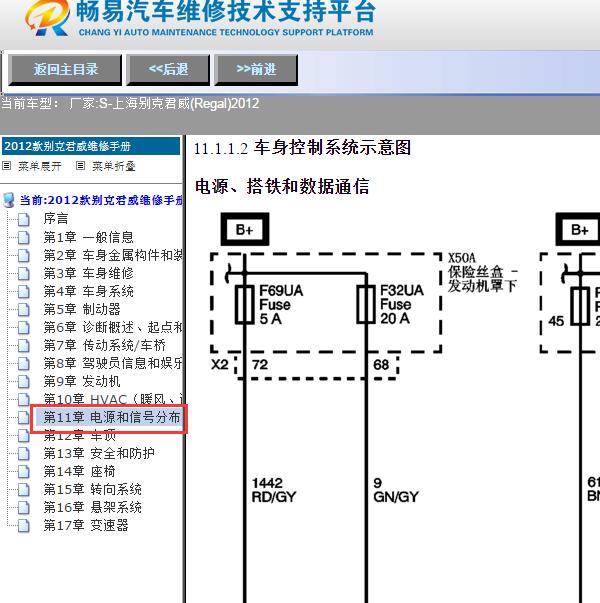Click the page icon beside 第4章
This screenshot has width=600, height=603.
pos(23,292)
